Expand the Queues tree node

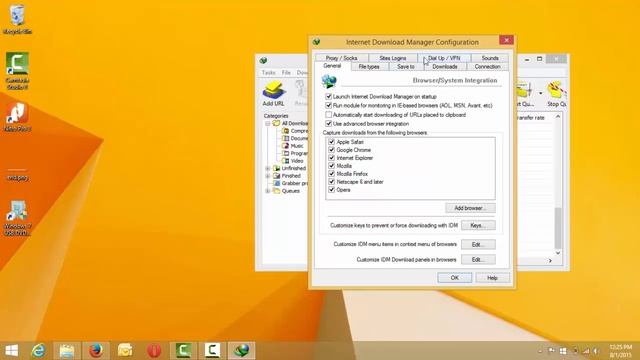(268, 191)
